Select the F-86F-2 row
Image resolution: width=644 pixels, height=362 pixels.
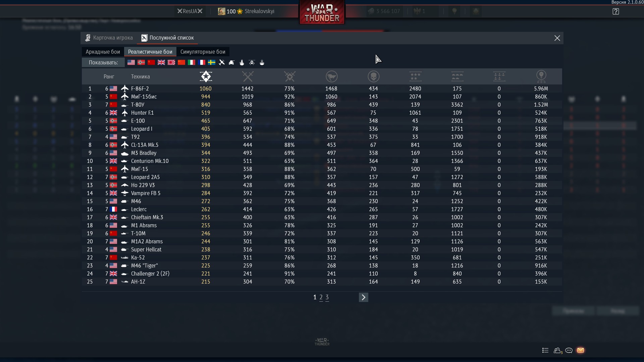[x=322, y=88]
